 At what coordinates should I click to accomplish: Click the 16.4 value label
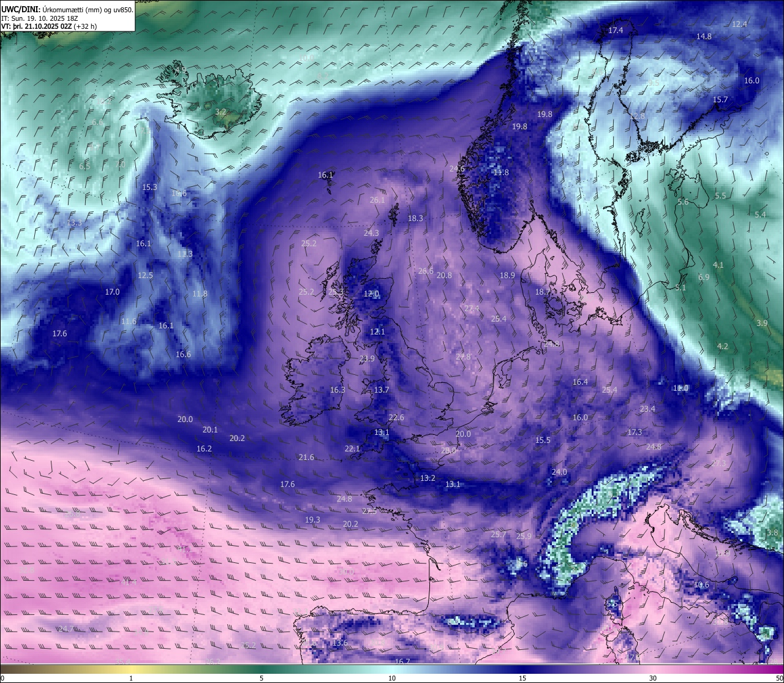pos(580,382)
